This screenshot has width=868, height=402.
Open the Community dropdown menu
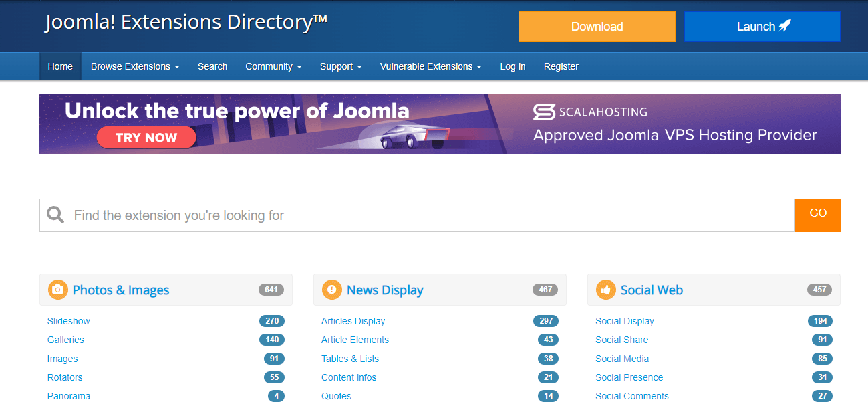[273, 66]
